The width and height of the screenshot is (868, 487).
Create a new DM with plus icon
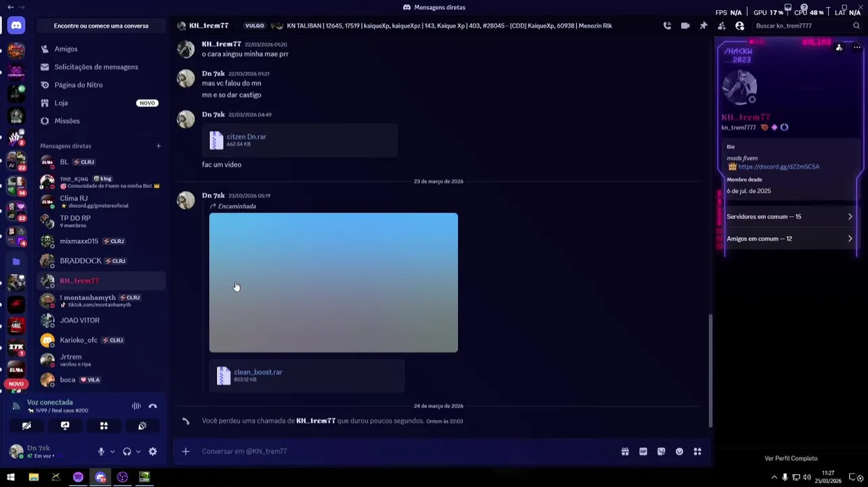pyautogui.click(x=158, y=146)
